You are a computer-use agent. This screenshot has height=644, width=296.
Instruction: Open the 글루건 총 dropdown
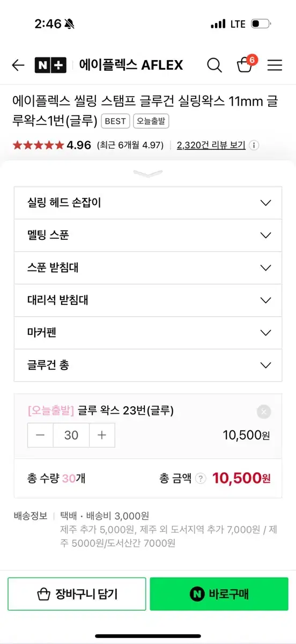[148, 365]
